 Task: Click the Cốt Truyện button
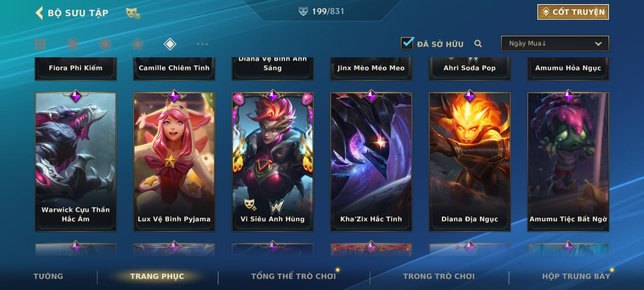pos(573,12)
